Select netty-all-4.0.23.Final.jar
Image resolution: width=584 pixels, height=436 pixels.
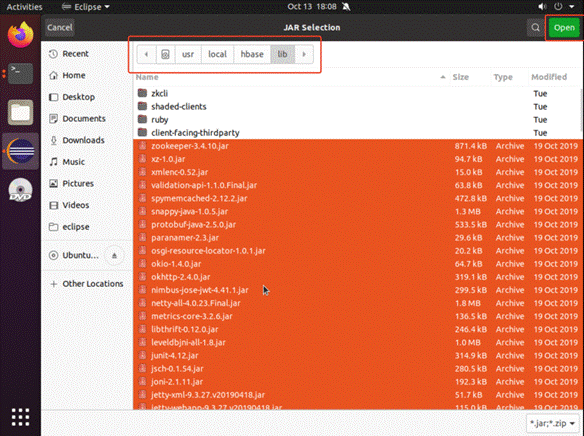(x=357, y=303)
